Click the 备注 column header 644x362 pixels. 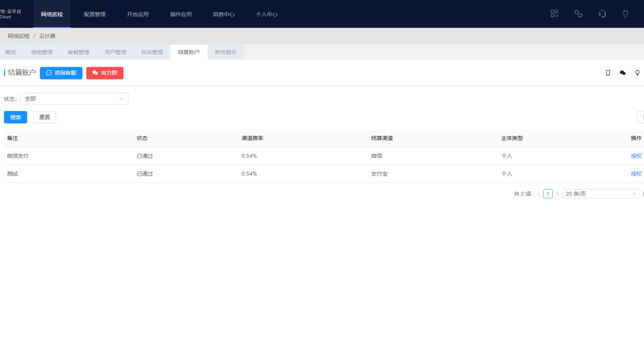[x=12, y=138]
